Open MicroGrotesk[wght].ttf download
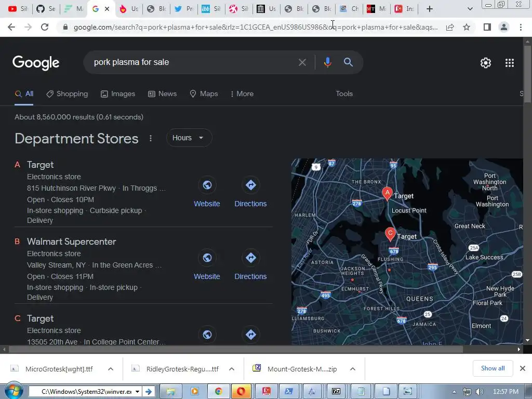 59,369
